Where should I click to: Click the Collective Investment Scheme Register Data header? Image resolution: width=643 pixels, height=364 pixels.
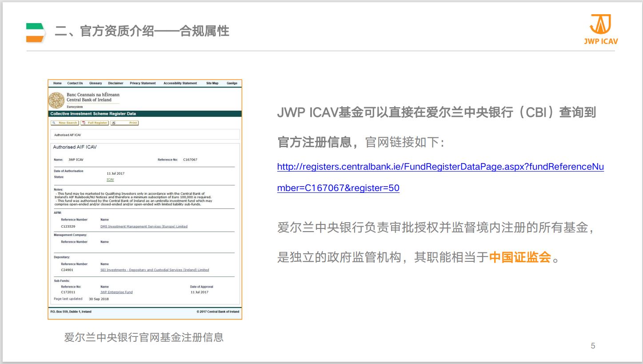coord(145,114)
